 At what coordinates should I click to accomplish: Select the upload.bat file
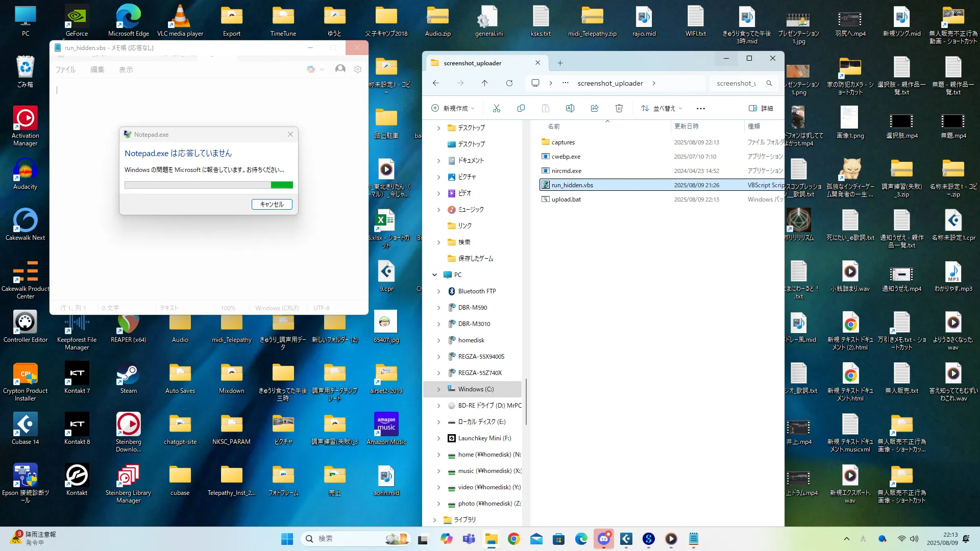pos(566,199)
